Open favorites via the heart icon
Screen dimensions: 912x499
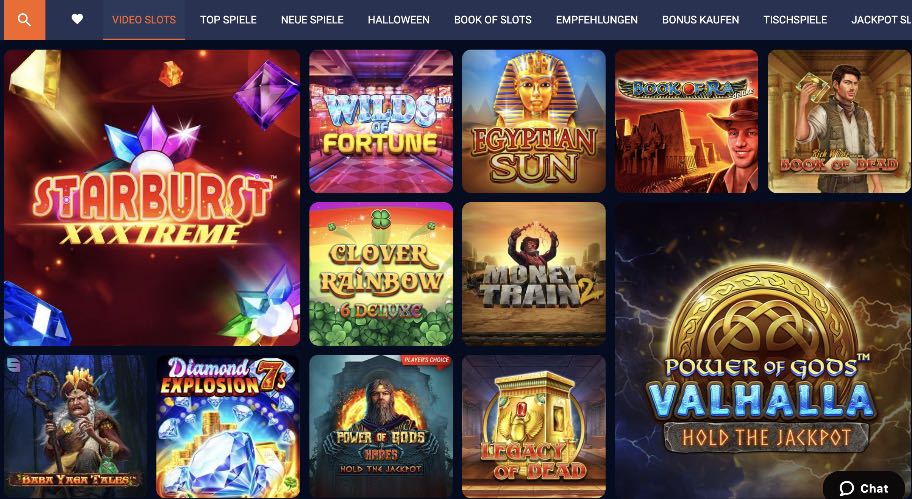77,19
